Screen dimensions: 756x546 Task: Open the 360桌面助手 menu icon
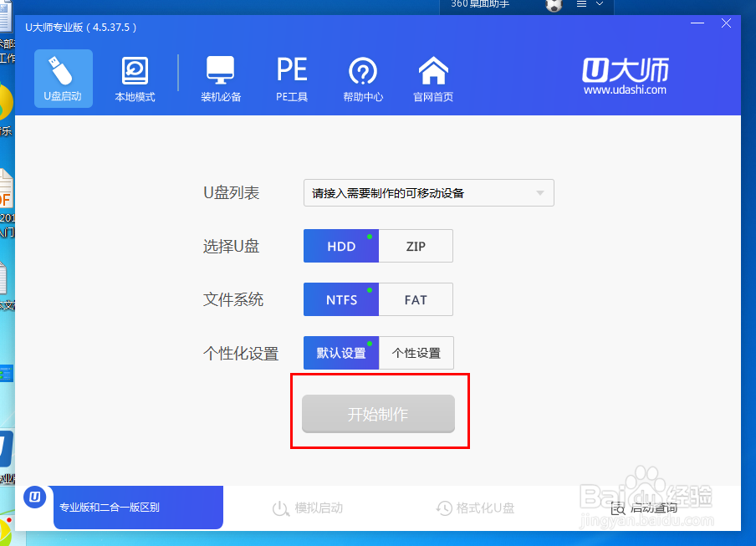click(581, 4)
